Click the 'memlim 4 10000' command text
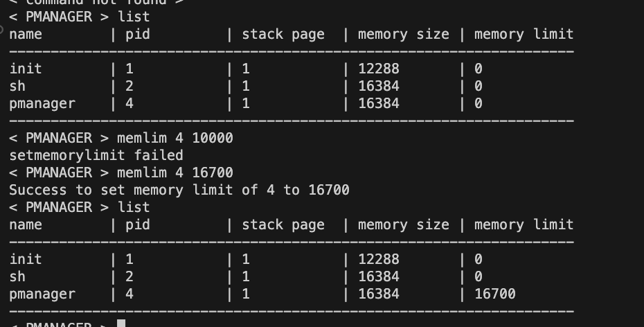The image size is (644, 327). (175, 138)
